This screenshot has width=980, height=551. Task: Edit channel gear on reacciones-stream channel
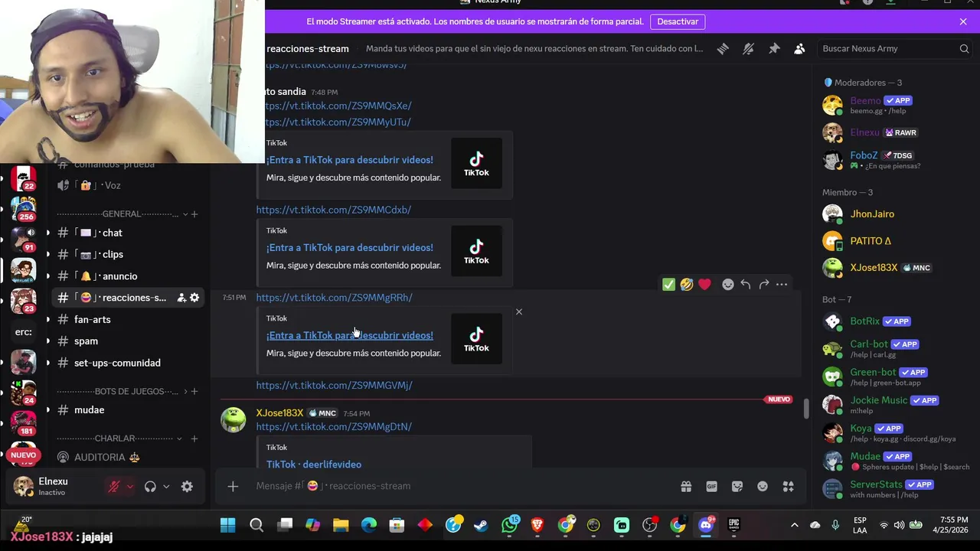point(194,298)
